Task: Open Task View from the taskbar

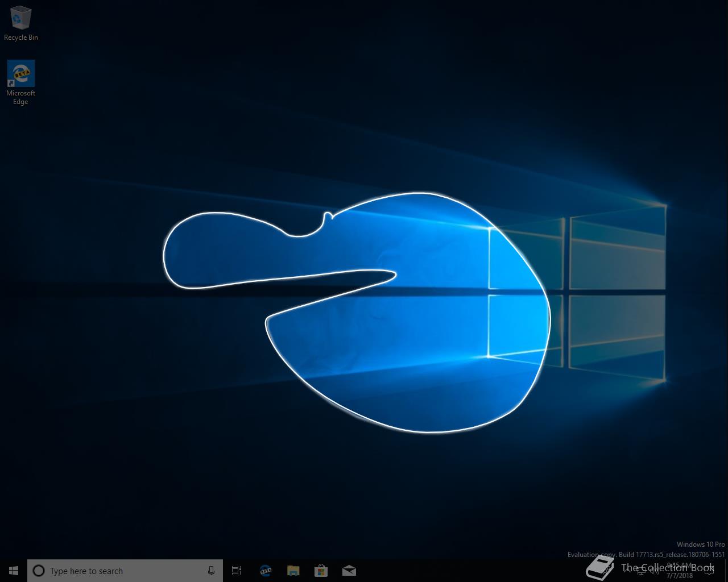Action: click(237, 571)
